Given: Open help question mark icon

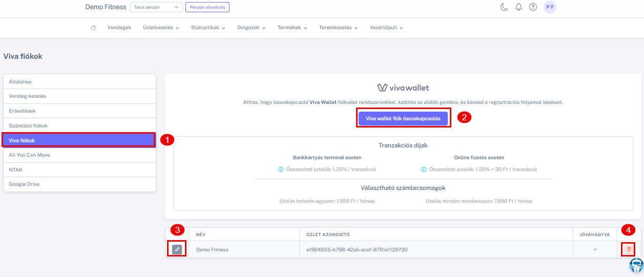Looking at the screenshot, I should [533, 7].
